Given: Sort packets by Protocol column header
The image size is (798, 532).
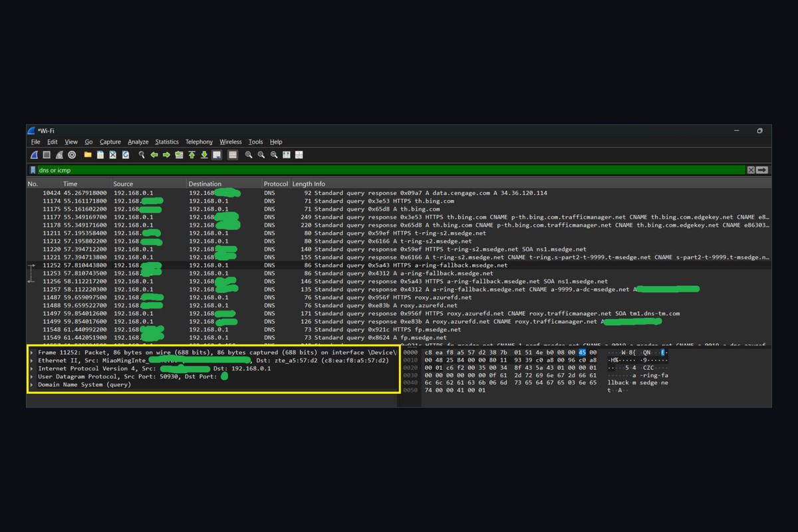Looking at the screenshot, I should [x=276, y=184].
